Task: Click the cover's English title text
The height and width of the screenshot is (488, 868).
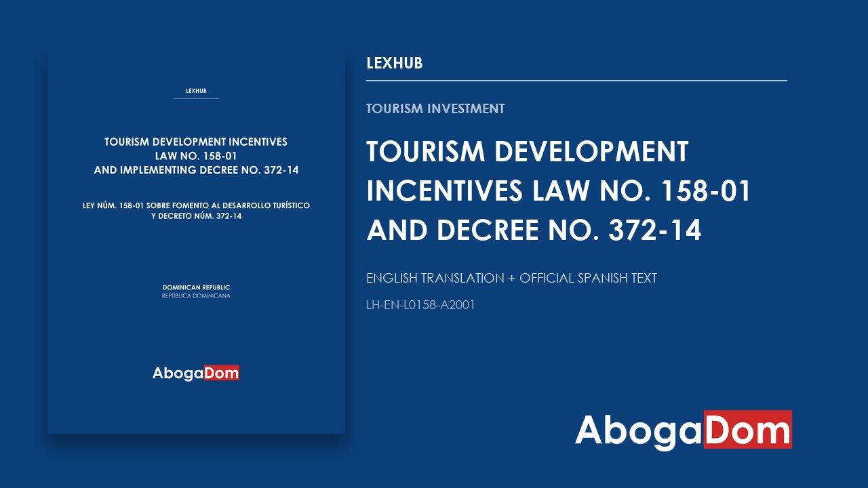Action: [196, 156]
